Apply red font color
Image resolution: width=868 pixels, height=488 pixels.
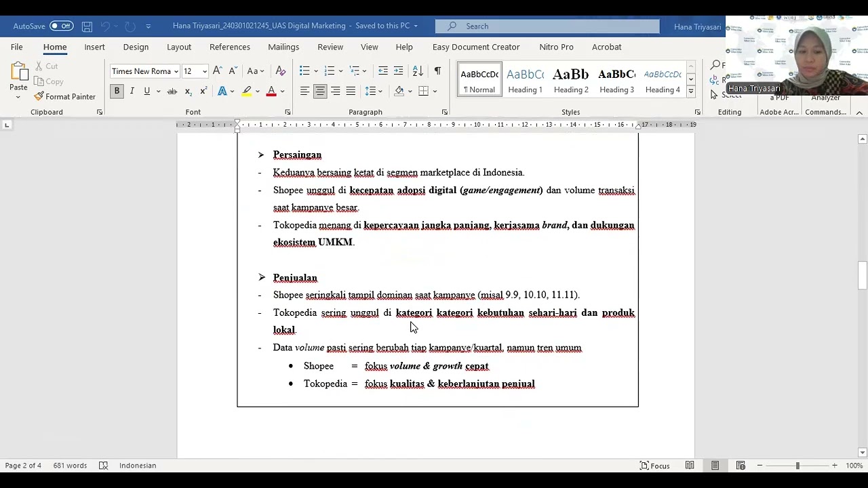[271, 91]
